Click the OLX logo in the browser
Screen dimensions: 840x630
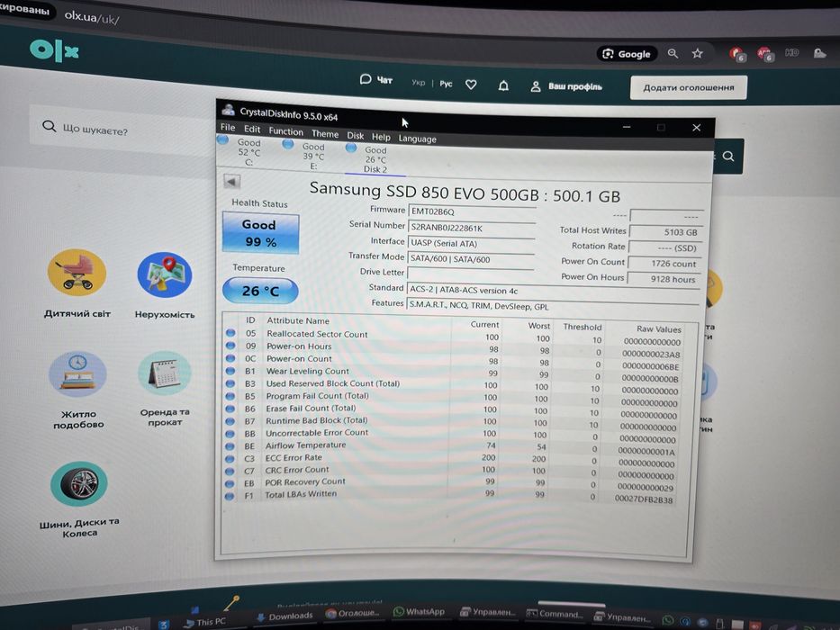point(54,50)
